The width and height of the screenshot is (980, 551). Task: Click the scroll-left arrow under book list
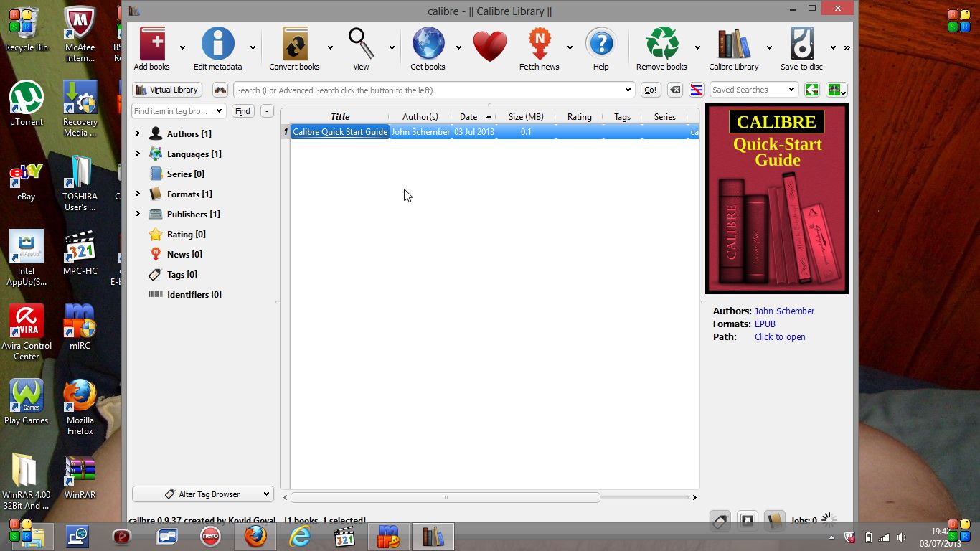coord(285,497)
